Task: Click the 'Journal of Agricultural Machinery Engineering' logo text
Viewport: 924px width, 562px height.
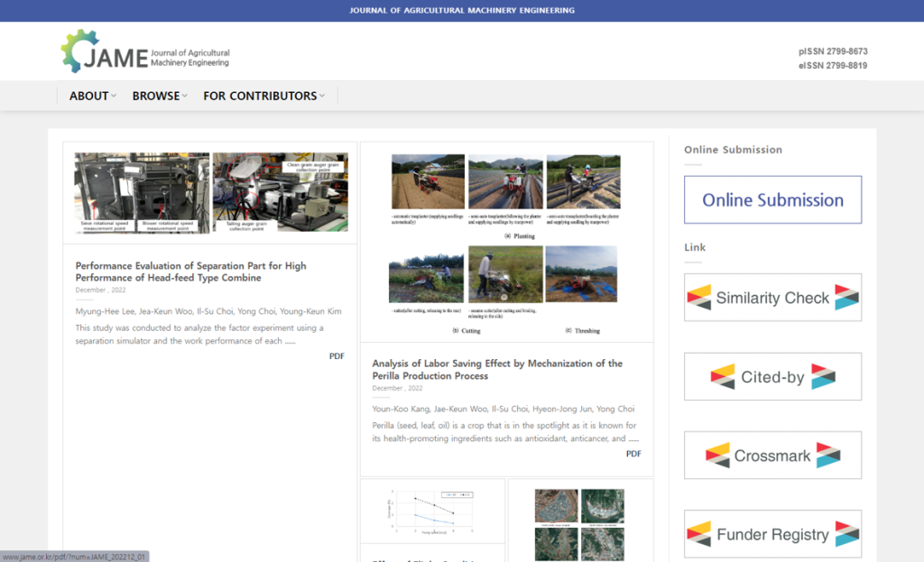Action: (189, 58)
